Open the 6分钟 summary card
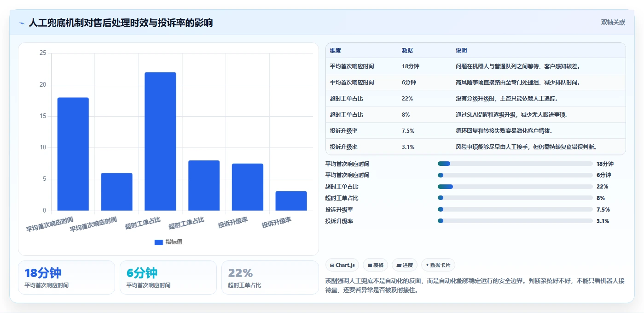This screenshot has height=313, width=644. click(168, 278)
